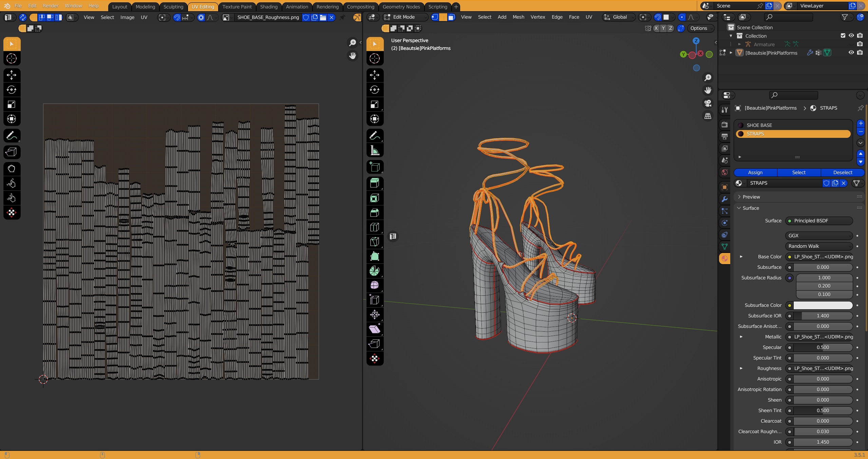Activate the Loop Cut tool
Image resolution: width=868 pixels, height=459 pixels.
(375, 227)
